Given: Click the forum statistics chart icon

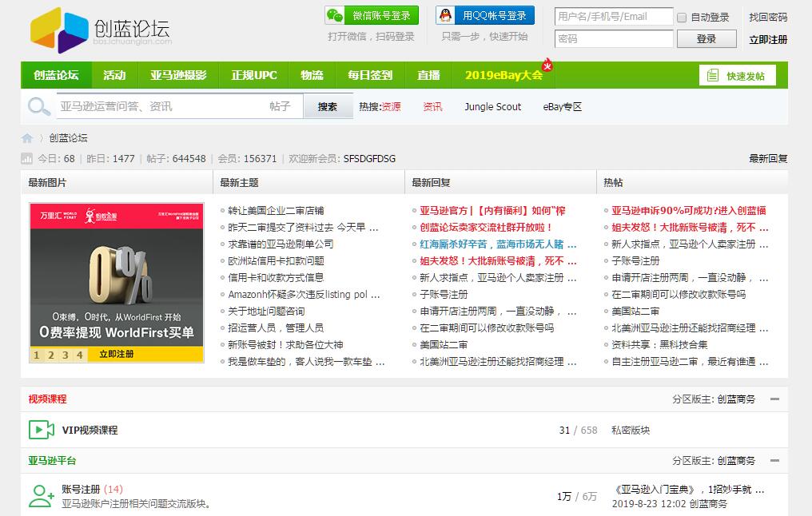Looking at the screenshot, I should pyautogui.click(x=27, y=159).
